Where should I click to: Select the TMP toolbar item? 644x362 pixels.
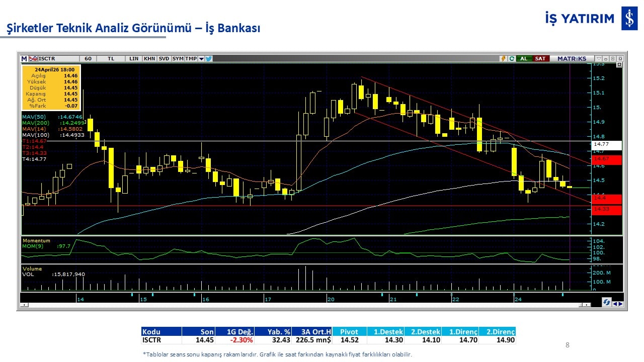(191, 58)
